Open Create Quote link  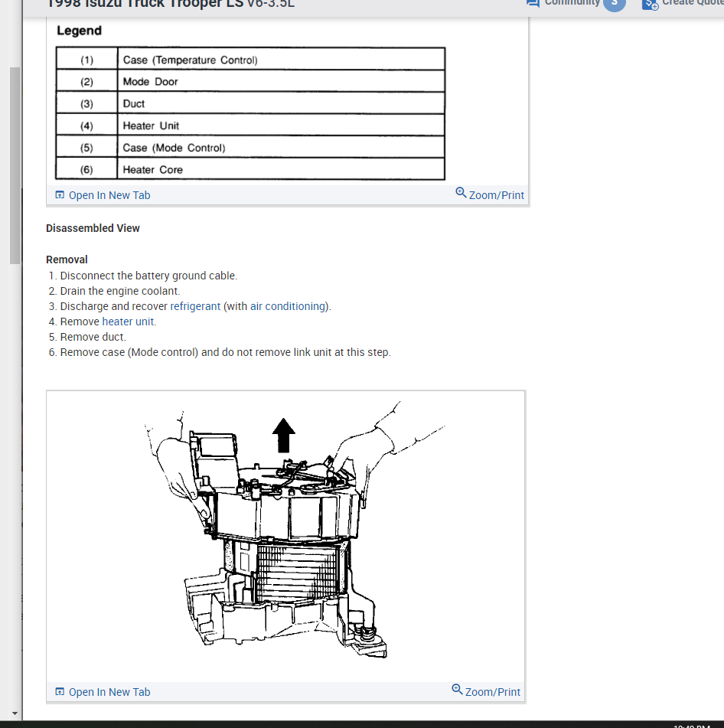[693, 3]
